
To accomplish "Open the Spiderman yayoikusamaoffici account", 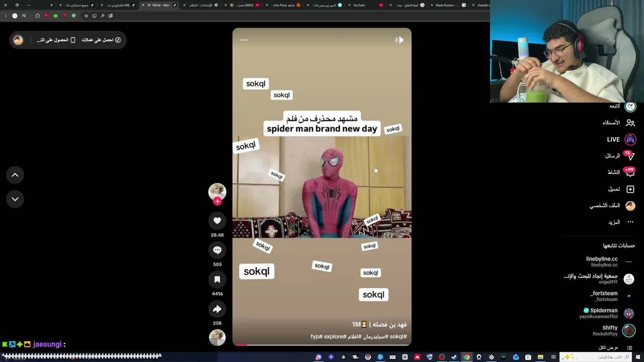I will 606,313.
